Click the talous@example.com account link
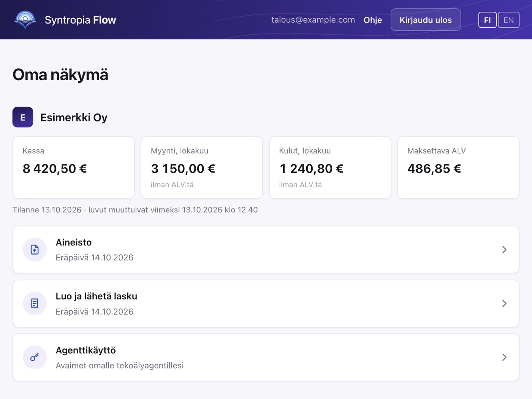 click(313, 20)
